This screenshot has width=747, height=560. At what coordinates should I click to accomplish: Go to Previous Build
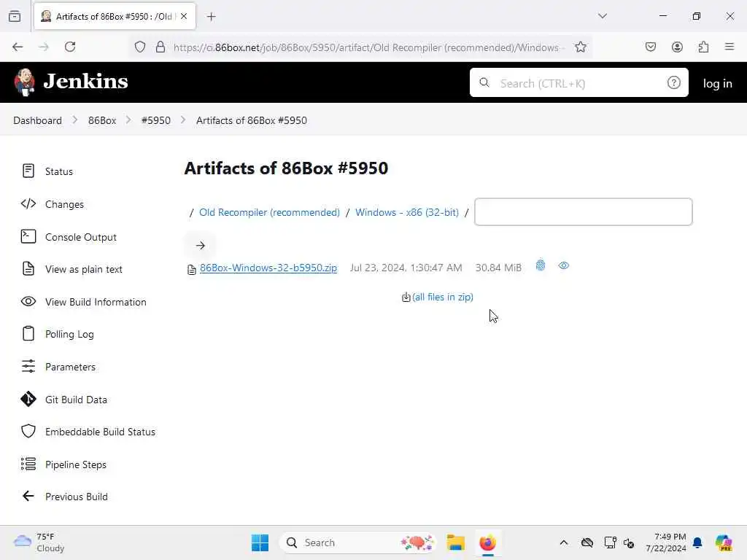[x=65, y=496]
